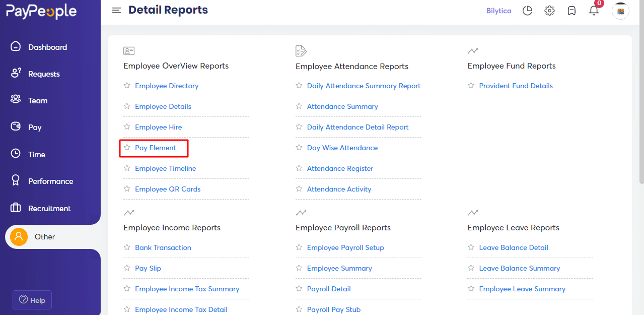
Task: Open the Team section in sidebar
Action: [x=38, y=100]
